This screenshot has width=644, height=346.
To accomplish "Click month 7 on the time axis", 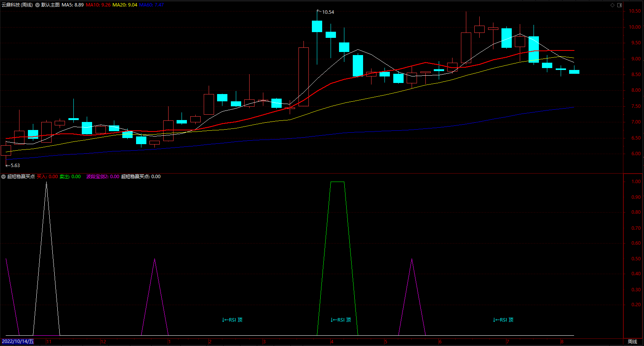I will (x=508, y=342).
